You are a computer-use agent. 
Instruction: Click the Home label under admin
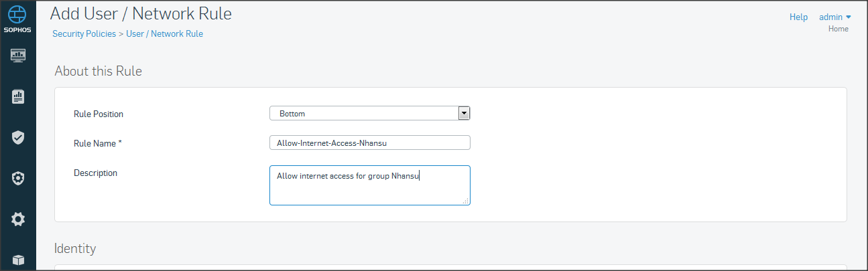pyautogui.click(x=838, y=29)
